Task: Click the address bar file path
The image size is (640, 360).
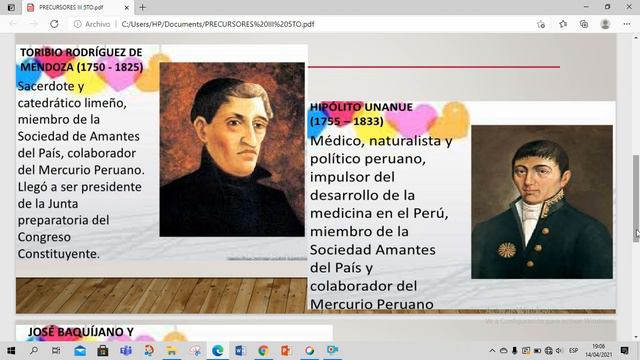Action: (x=218, y=24)
